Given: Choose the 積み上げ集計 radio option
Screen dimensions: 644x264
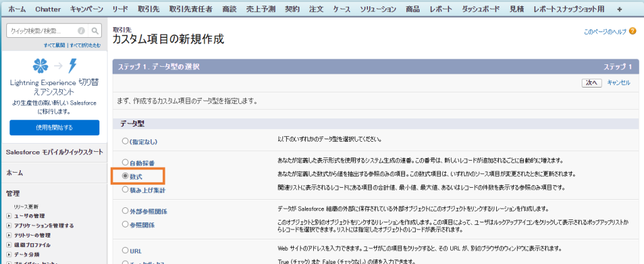Looking at the screenshot, I should click(x=125, y=190).
